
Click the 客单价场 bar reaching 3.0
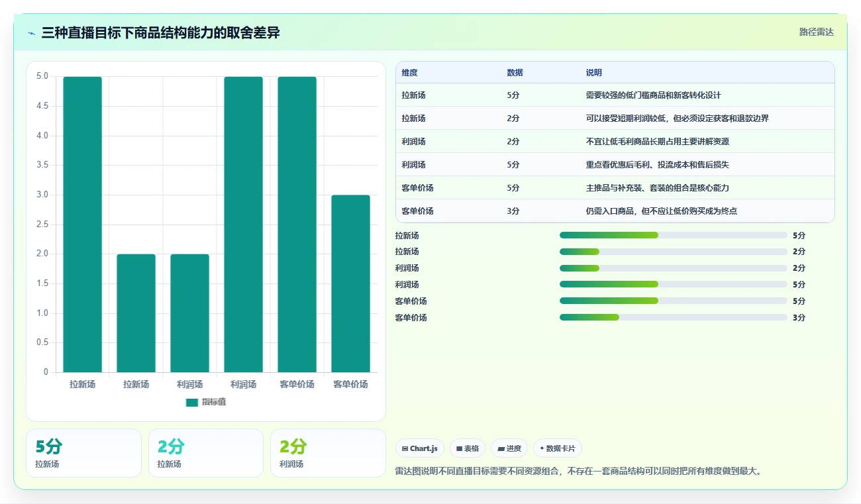pos(351,283)
